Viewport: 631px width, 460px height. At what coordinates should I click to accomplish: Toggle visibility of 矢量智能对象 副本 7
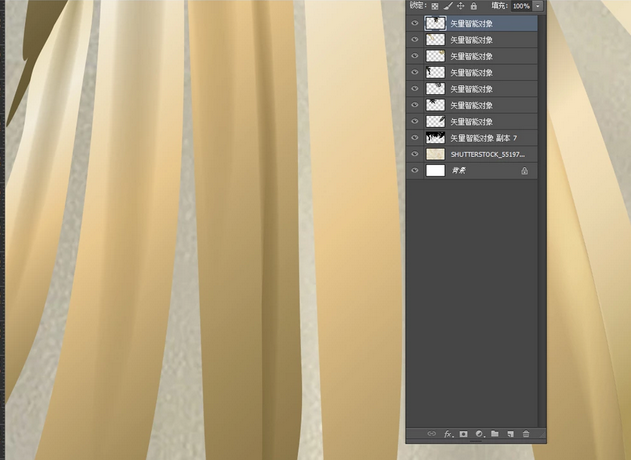[414, 138]
